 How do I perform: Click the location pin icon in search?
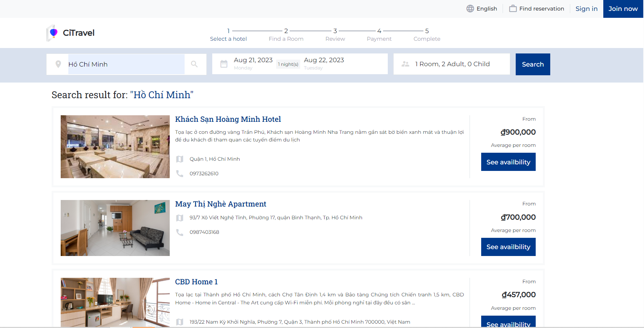58,64
